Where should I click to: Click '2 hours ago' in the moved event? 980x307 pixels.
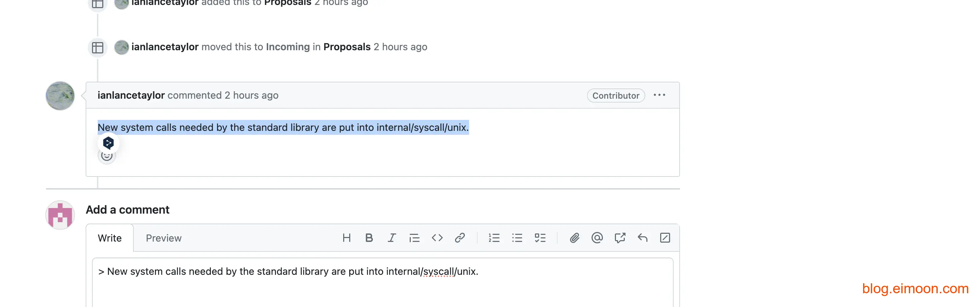[400, 47]
